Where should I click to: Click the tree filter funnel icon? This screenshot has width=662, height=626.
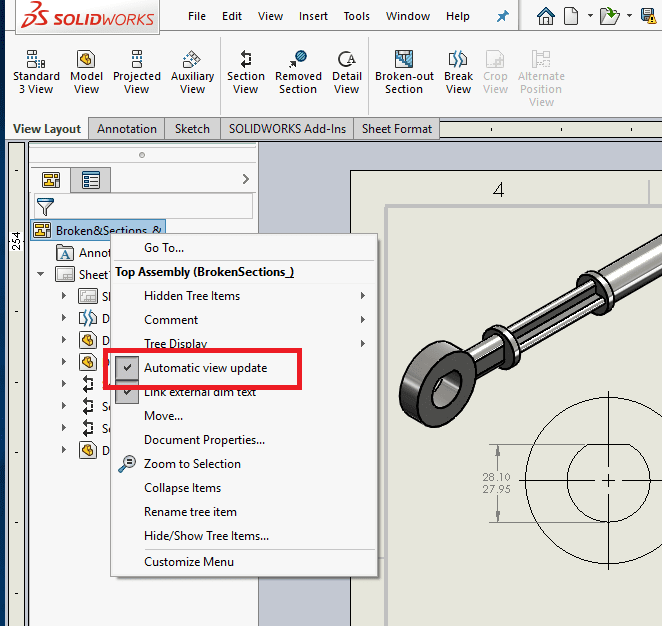45,207
